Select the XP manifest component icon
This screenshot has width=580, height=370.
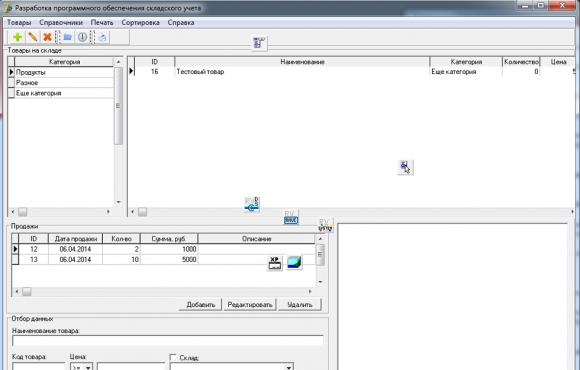point(274,263)
